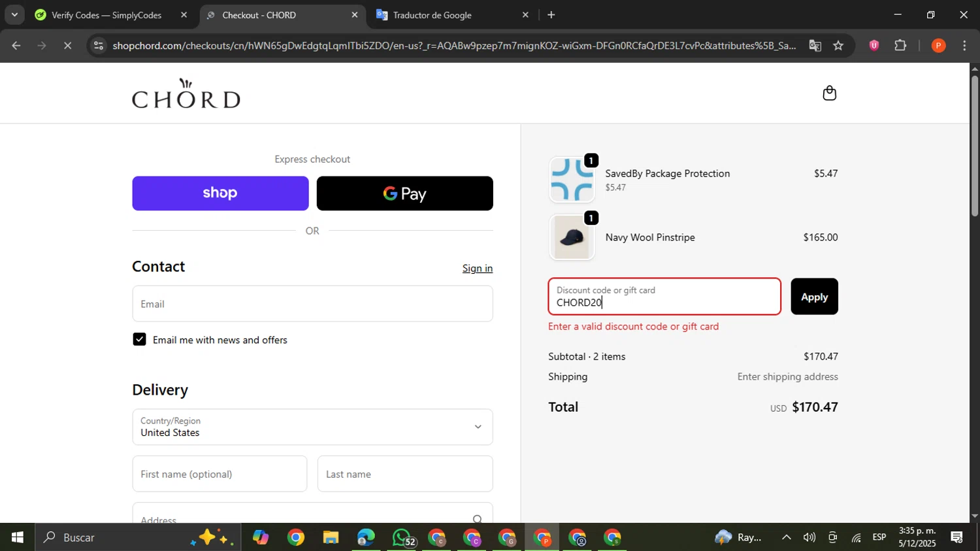Open language ESP indicator in tray
Viewport: 980px width, 551px height.
click(879, 537)
